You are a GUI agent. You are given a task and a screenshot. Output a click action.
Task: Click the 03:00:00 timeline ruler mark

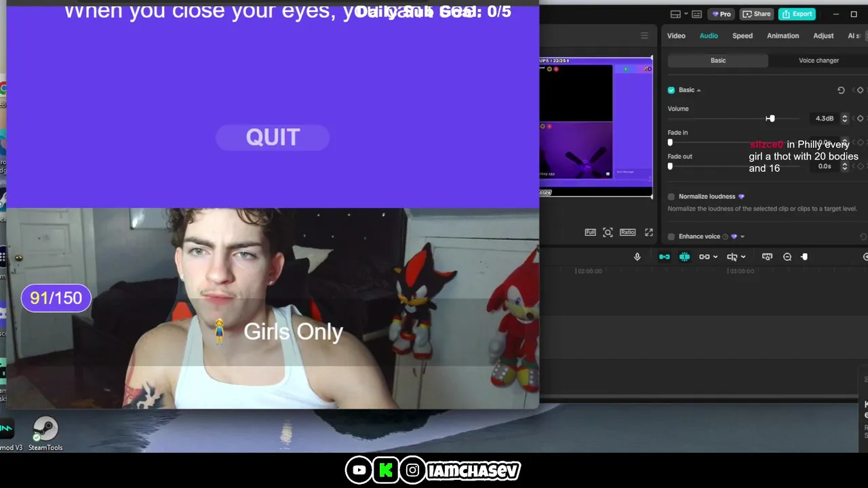coord(741,271)
